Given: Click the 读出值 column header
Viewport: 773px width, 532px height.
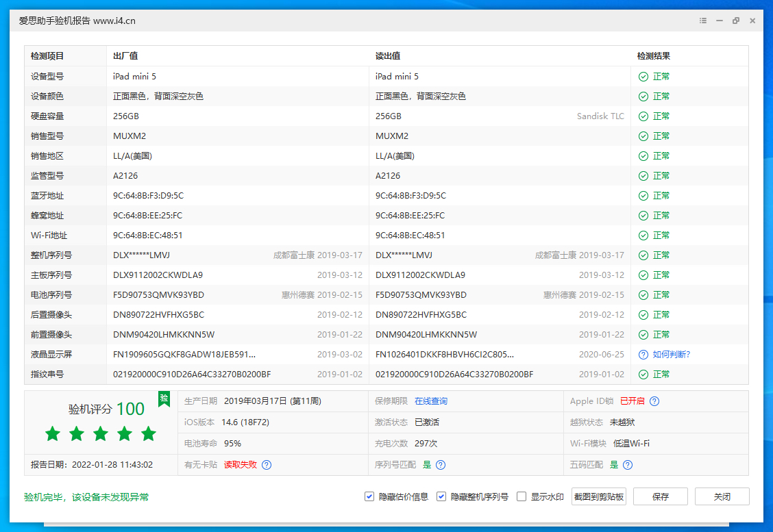Looking at the screenshot, I should [x=388, y=56].
